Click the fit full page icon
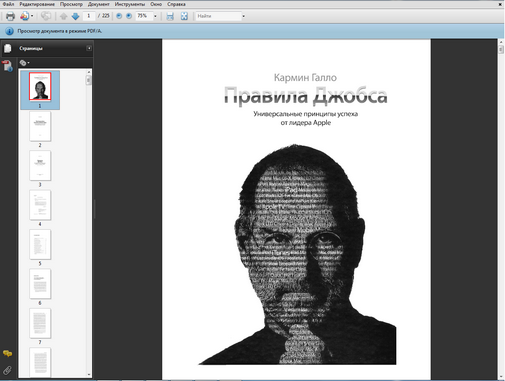505x381 pixels. (x=184, y=16)
